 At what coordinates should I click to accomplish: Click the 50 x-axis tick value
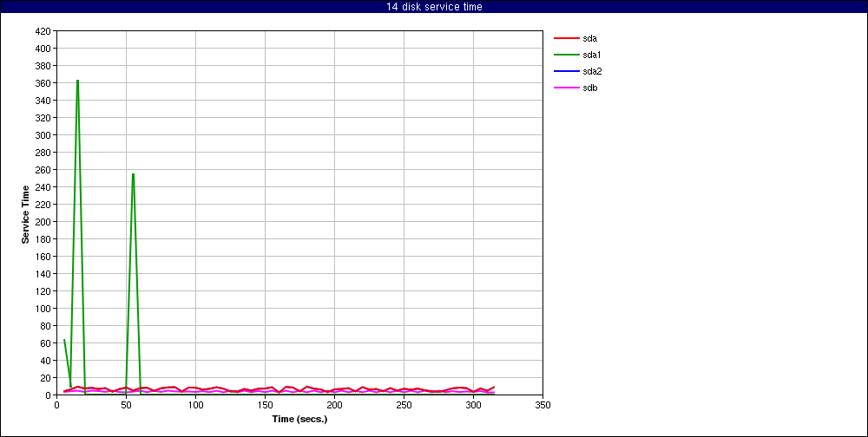point(126,405)
